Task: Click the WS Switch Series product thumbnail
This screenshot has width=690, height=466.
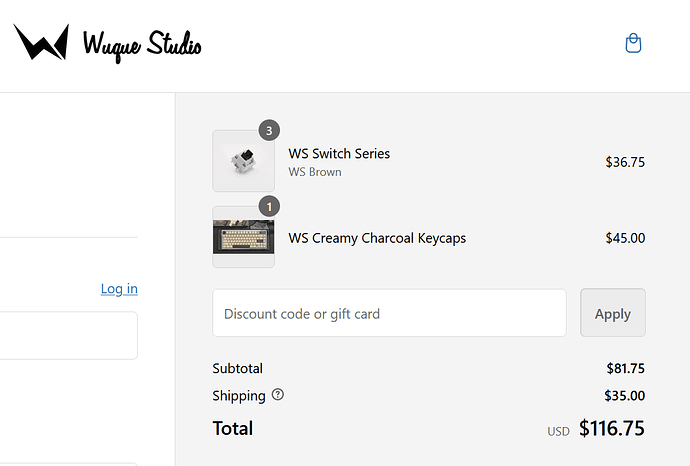Action: [x=243, y=161]
